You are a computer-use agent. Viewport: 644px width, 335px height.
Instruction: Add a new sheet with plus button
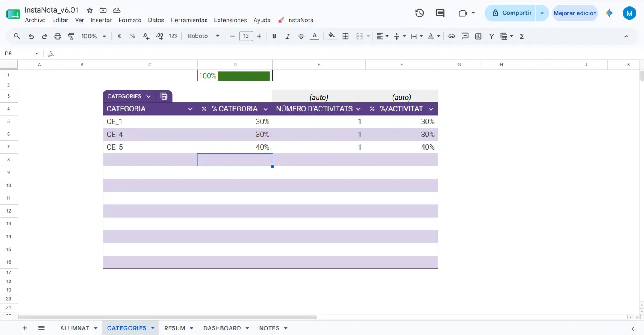tap(25, 328)
